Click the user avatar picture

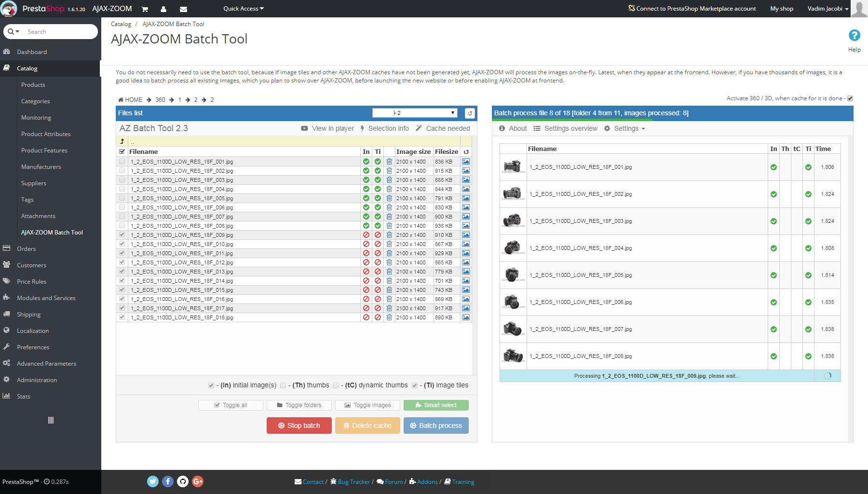click(x=859, y=9)
